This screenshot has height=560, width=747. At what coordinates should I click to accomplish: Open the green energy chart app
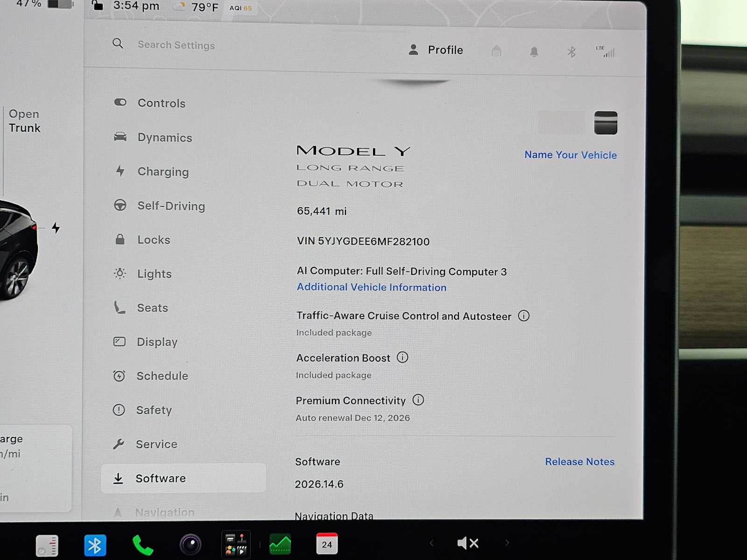tap(280, 544)
